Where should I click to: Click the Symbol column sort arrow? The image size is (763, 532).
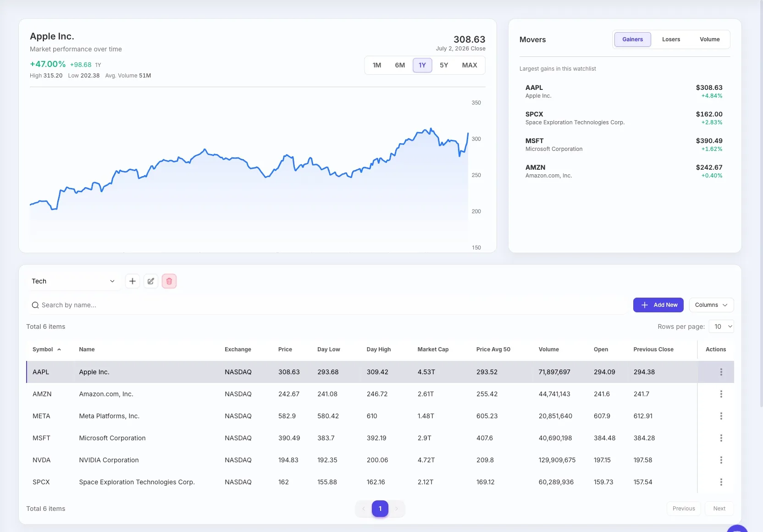59,349
